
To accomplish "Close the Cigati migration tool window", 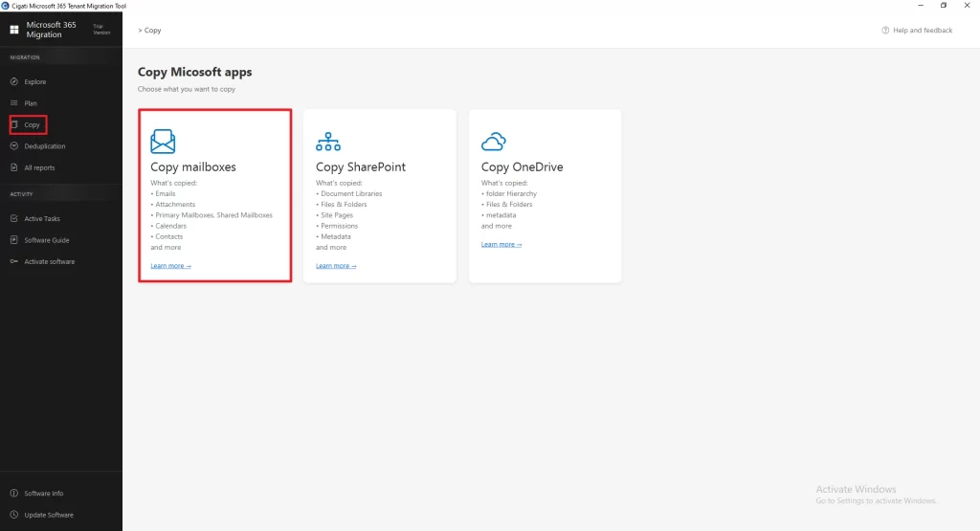I will (967, 6).
